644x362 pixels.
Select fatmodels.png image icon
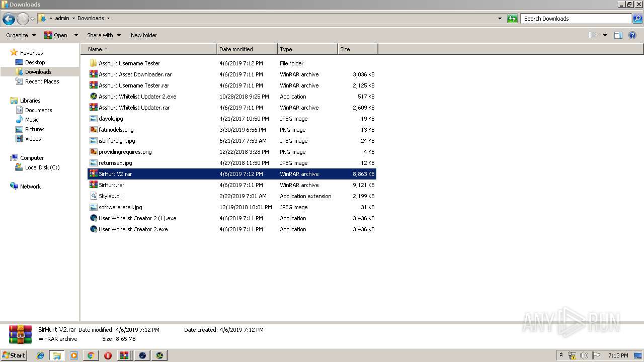click(x=93, y=130)
